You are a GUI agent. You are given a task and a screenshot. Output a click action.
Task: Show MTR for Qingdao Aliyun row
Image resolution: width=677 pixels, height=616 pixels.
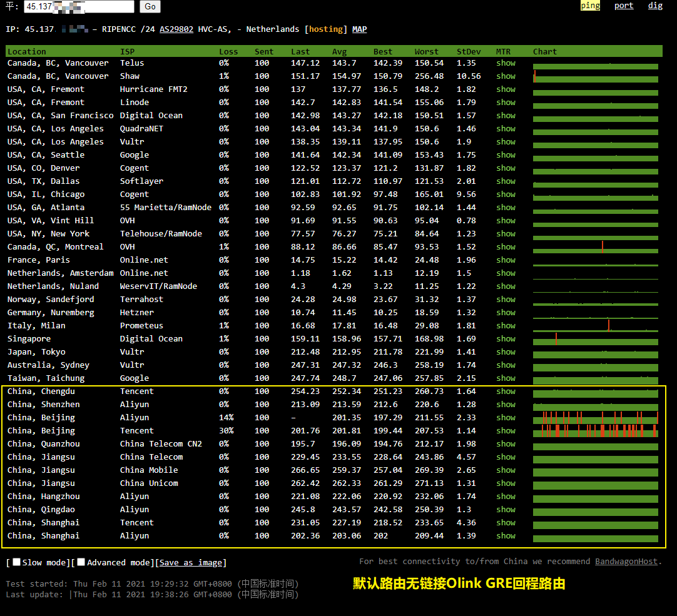[x=506, y=510]
